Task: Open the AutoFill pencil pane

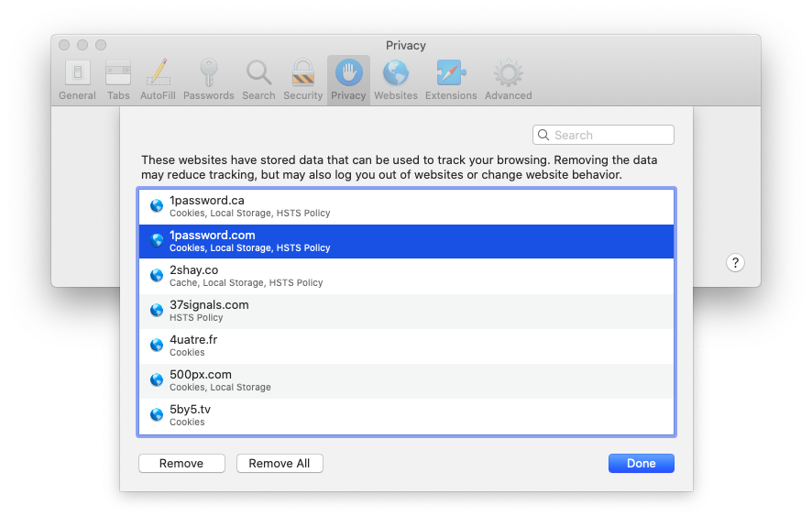Action: pos(158,81)
